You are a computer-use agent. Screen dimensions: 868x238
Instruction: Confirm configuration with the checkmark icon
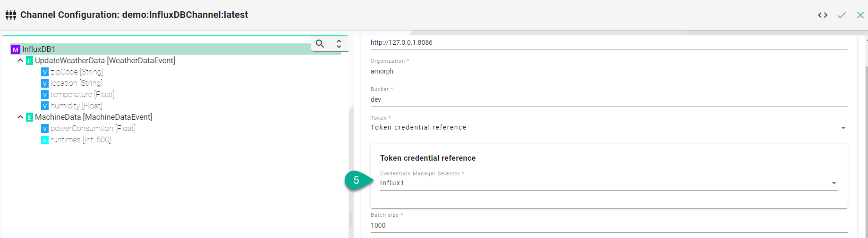point(842,15)
